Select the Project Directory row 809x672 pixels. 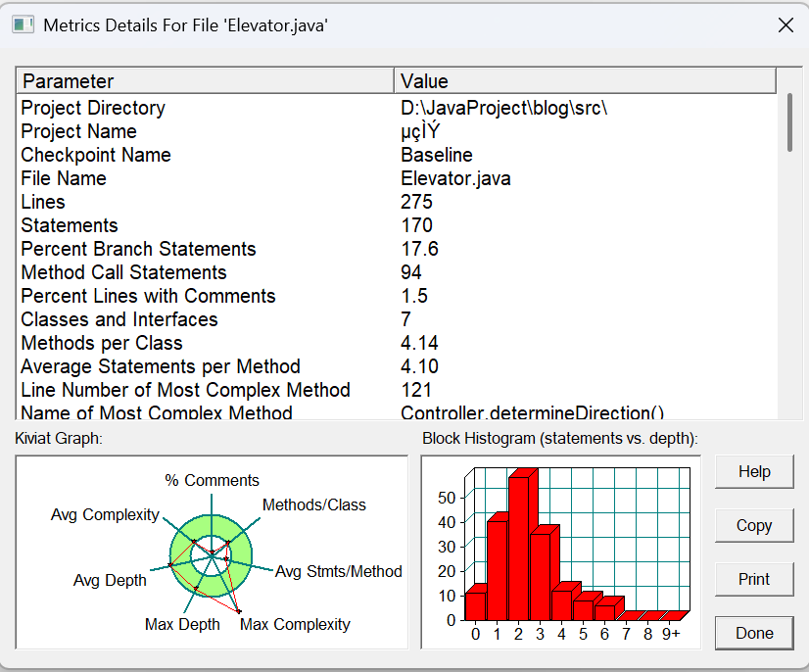pos(397,108)
